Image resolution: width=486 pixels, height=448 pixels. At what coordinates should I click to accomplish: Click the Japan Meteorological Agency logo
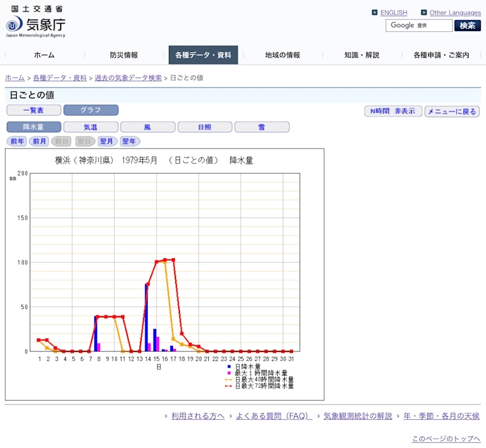[x=36, y=22]
